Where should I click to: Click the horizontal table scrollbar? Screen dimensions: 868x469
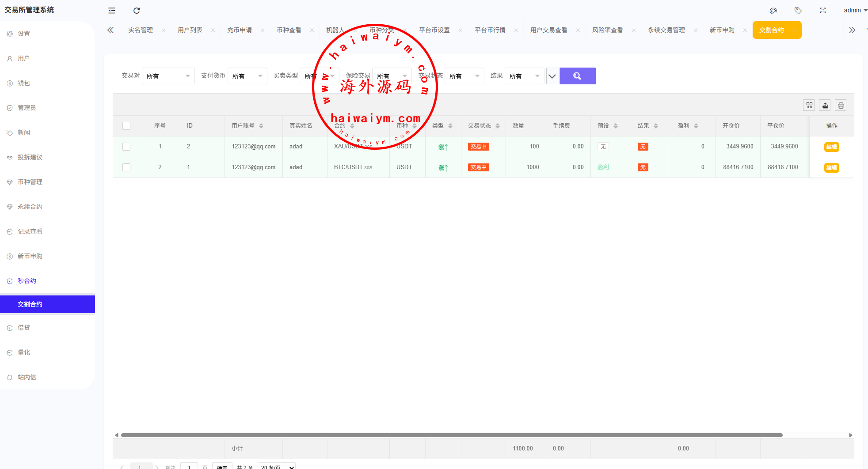(x=451, y=435)
